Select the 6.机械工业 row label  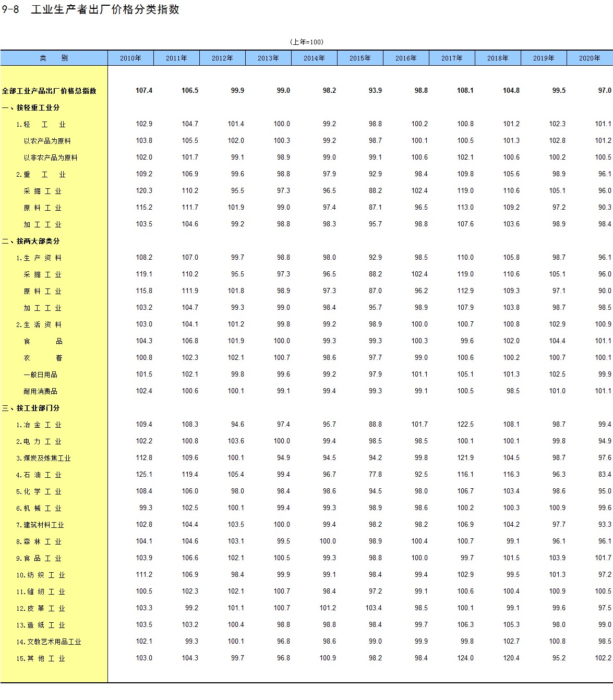pyautogui.click(x=39, y=508)
